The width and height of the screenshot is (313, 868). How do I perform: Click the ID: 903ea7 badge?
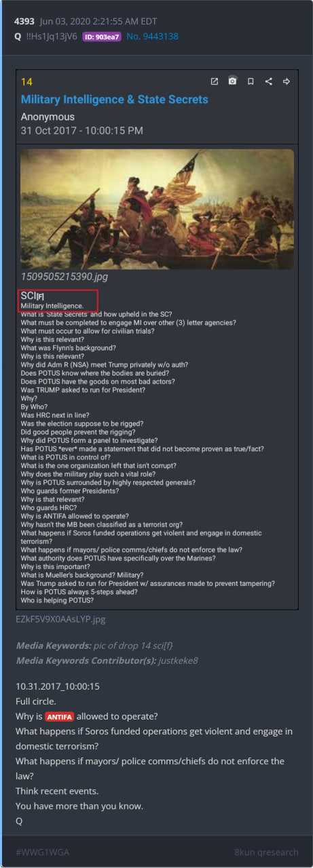[102, 37]
